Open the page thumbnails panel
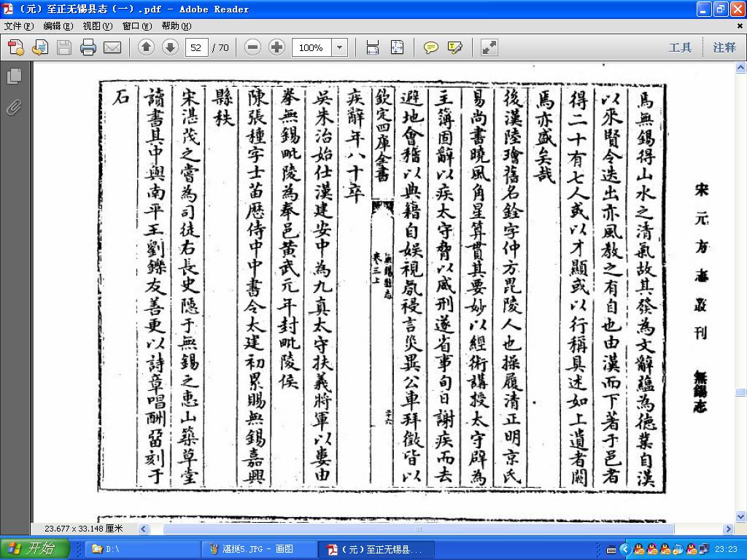The height and width of the screenshot is (560, 747). (15, 77)
